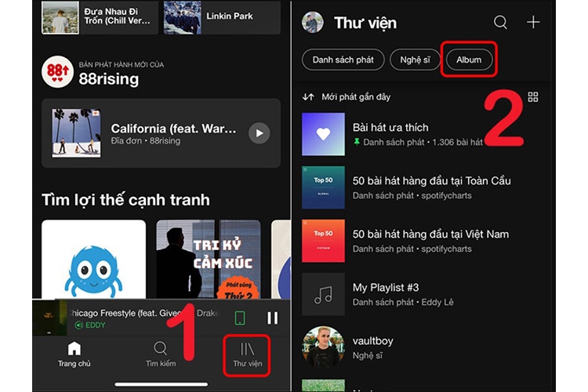Screen dimensions: 588x392
Task: Open the Đưa Nhau Đi Trốn shortcut tile
Action: click(x=100, y=17)
